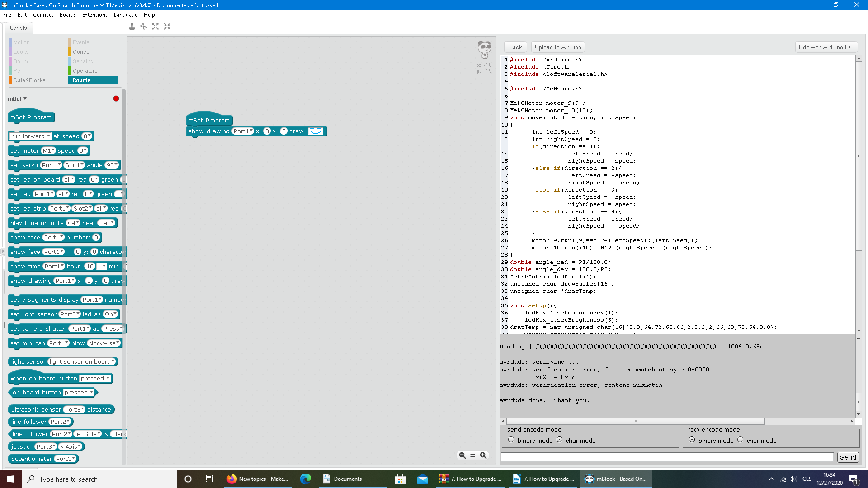Open canvas show drawing Port1 dropdown
This screenshot has width=868, height=488.
[x=243, y=131]
